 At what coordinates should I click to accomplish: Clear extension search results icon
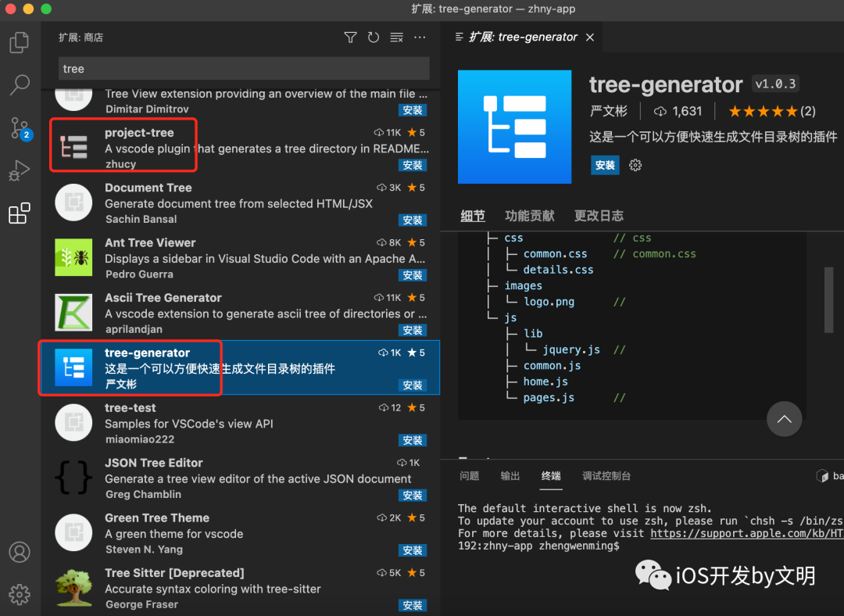click(x=397, y=38)
